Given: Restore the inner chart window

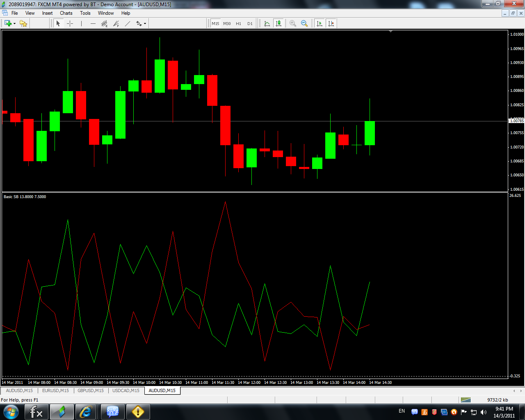Looking at the screenshot, I should [x=513, y=13].
